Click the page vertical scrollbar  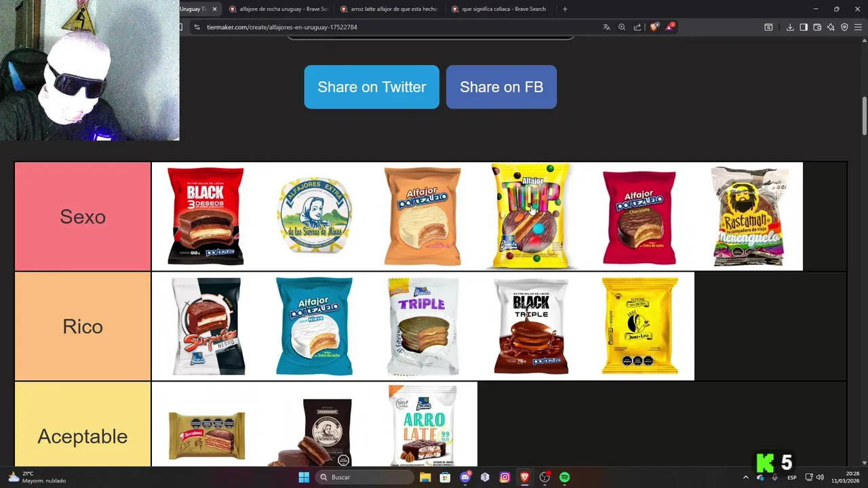click(864, 117)
